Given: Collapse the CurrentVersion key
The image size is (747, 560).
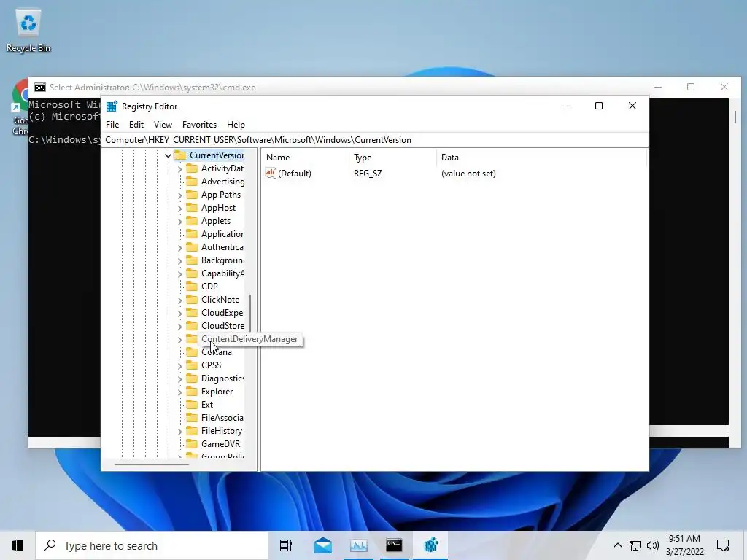Looking at the screenshot, I should click(x=169, y=155).
